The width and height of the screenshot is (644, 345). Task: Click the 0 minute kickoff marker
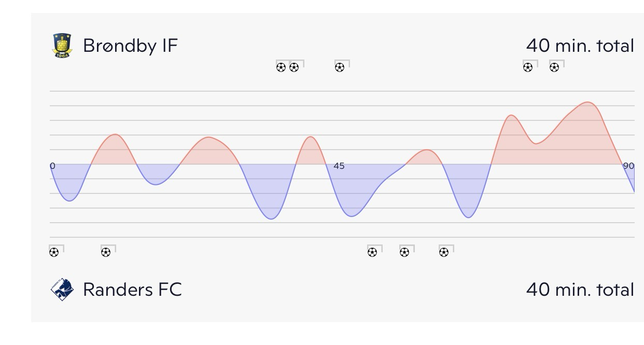click(52, 166)
